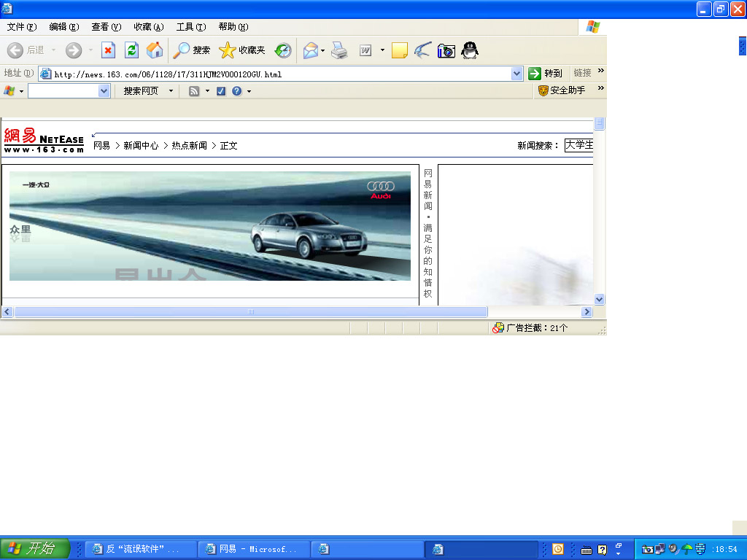Open the 收藏(A) menu
Screen dimensions: 747x560
[x=148, y=27]
